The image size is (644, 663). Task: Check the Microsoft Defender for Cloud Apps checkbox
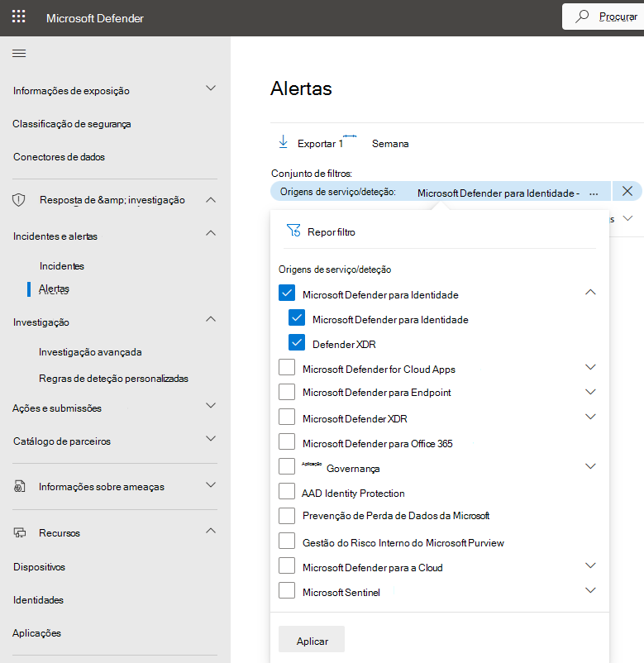(286, 368)
